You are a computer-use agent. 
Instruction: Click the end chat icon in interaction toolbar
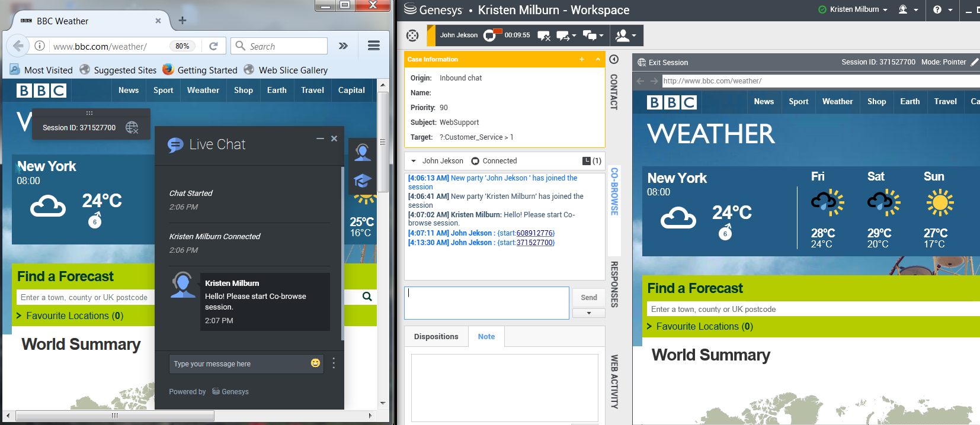543,36
